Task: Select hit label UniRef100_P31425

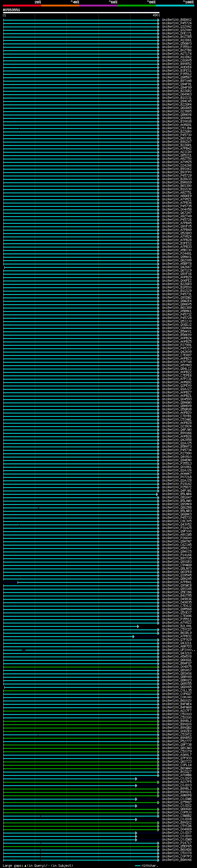Action: 177,528
